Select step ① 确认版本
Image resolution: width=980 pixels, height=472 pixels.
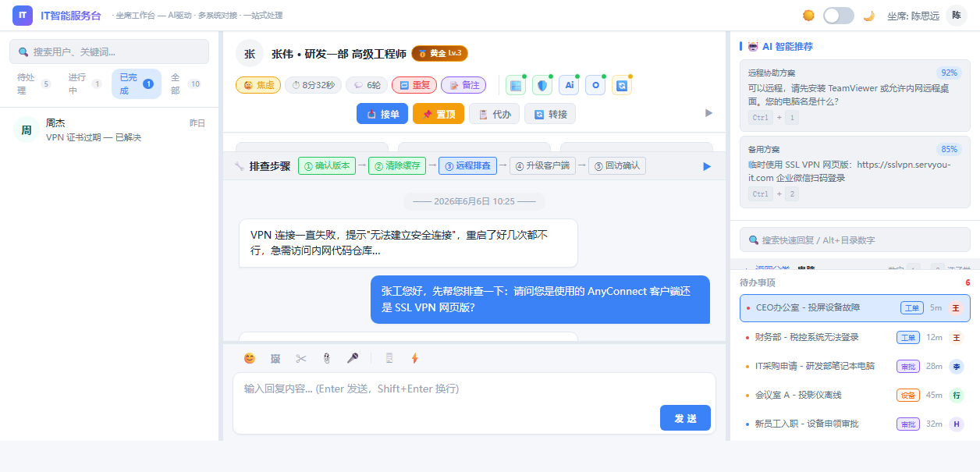click(327, 165)
